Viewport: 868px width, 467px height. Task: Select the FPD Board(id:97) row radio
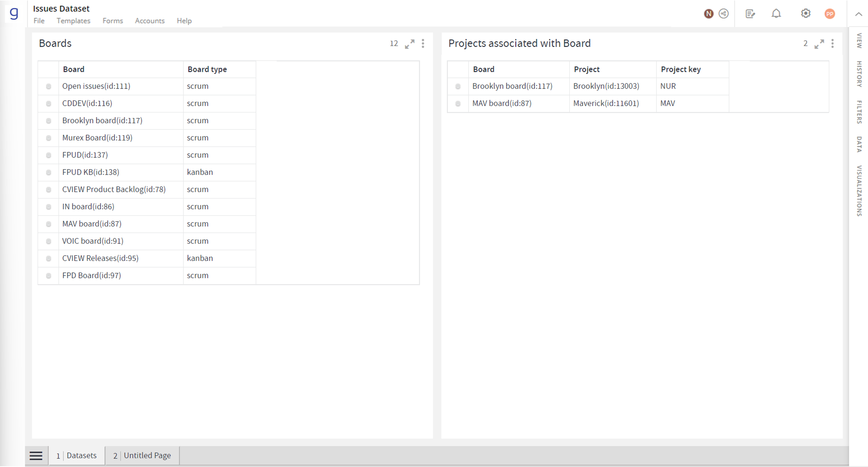(49, 276)
